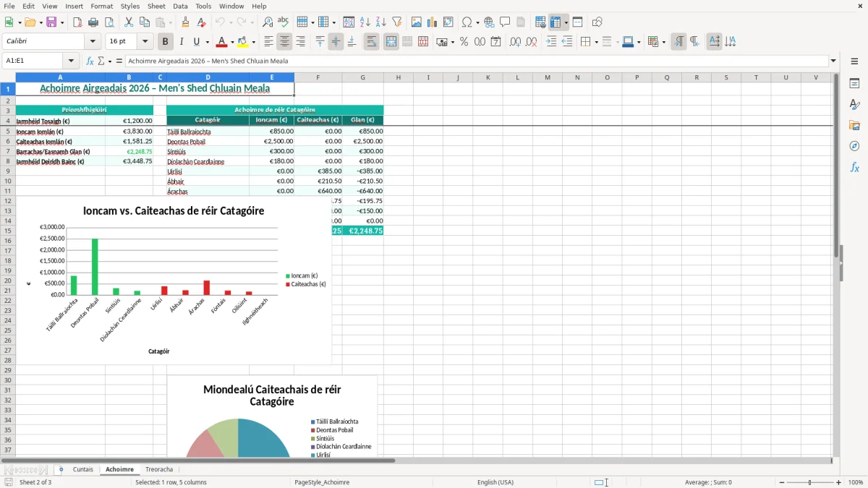Viewport: 868px width, 488px height.
Task: Open Print Preview from the toolbar
Action: click(x=109, y=22)
